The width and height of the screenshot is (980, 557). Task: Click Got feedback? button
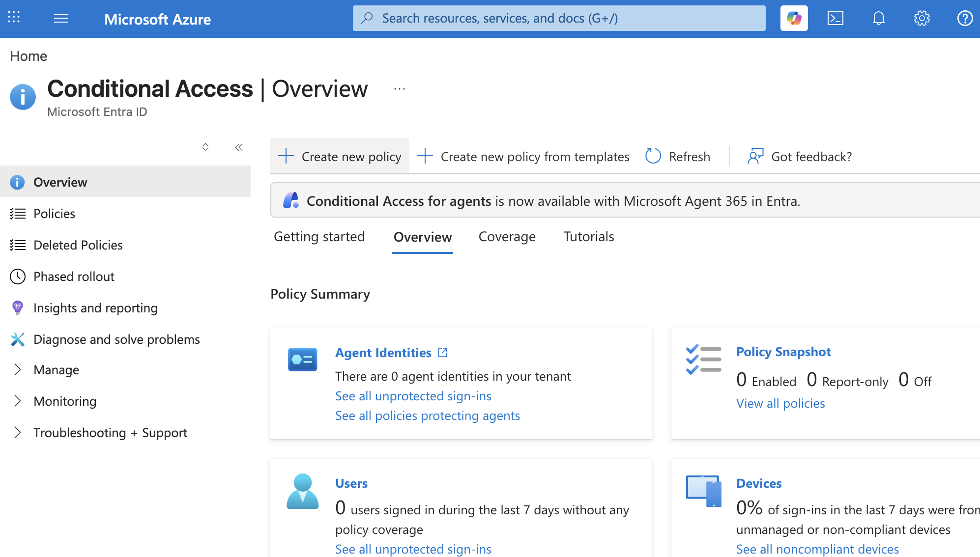tap(800, 156)
